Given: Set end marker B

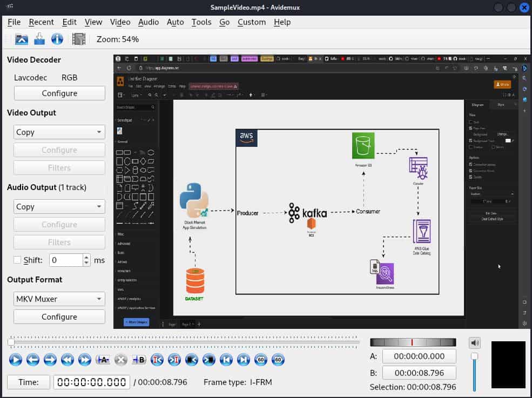Looking at the screenshot, I should (139, 360).
